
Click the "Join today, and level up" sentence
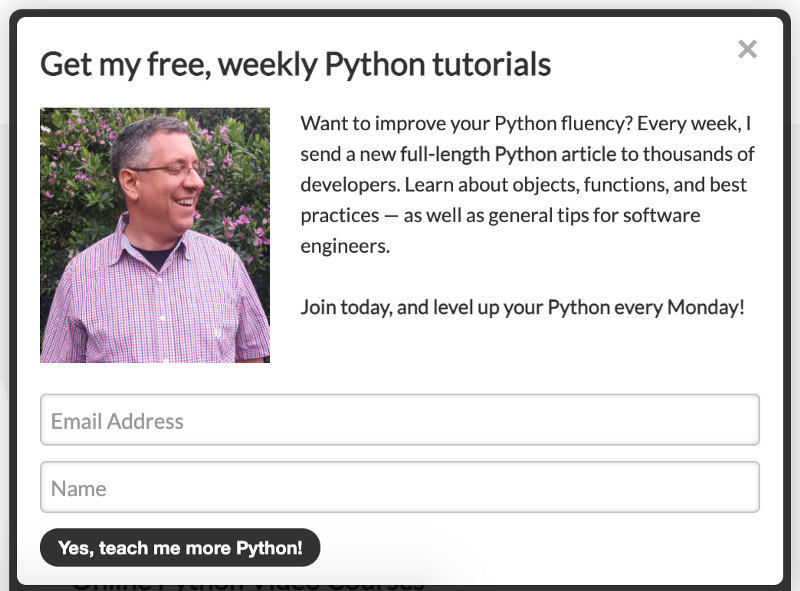(x=522, y=307)
